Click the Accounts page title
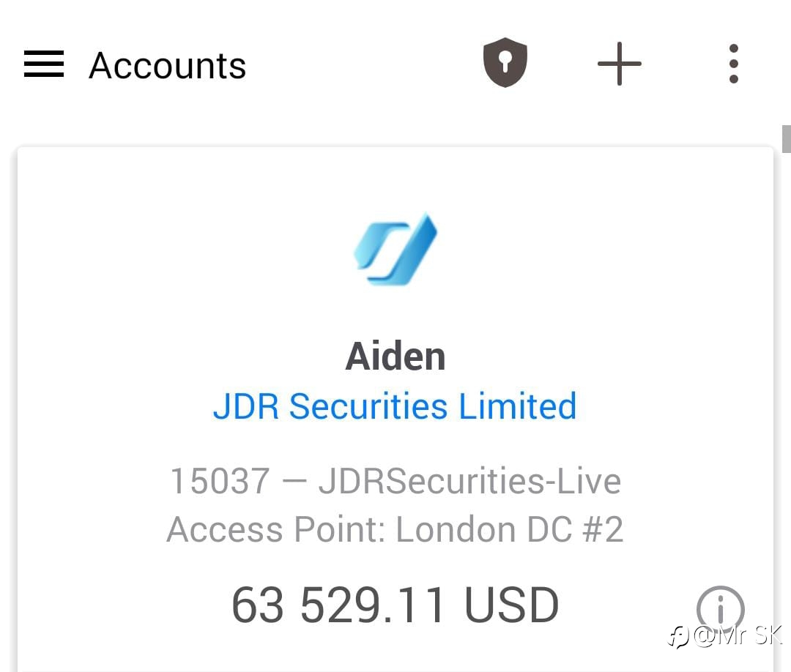The image size is (791, 672). (x=168, y=66)
